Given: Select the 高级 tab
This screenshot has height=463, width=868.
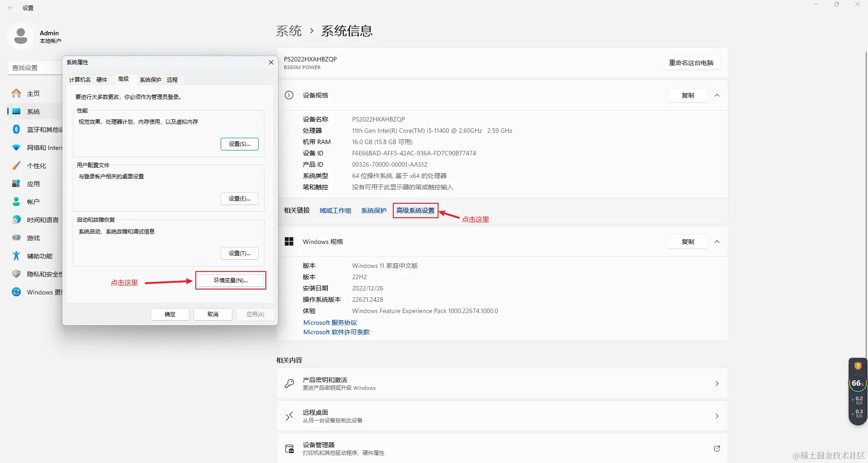Looking at the screenshot, I should click(123, 79).
